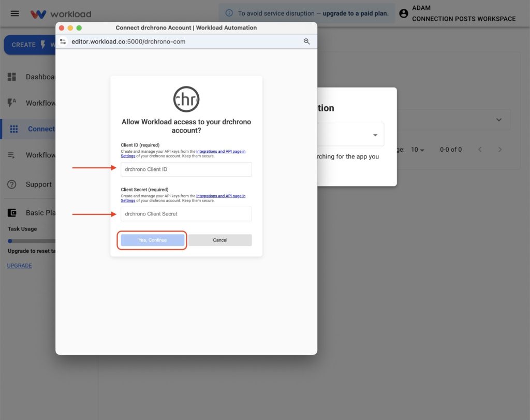Open the hamburger menu in Workload header
The image size is (530, 420).
click(14, 13)
